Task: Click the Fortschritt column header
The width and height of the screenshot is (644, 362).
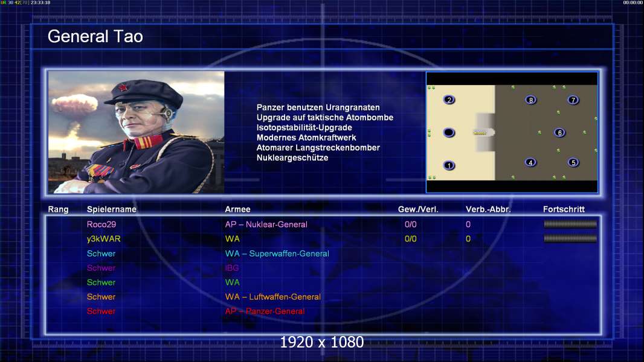Action: coord(564,209)
